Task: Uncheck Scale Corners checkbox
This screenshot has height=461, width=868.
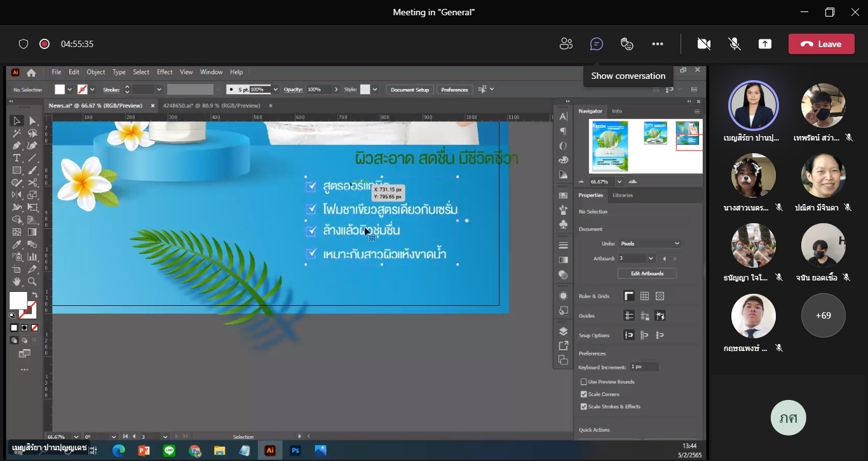Action: (584, 394)
